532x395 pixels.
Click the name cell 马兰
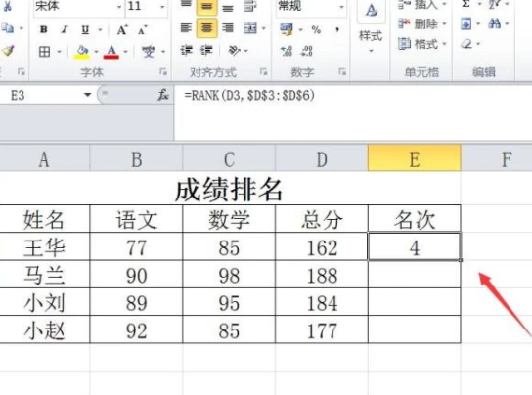click(44, 275)
